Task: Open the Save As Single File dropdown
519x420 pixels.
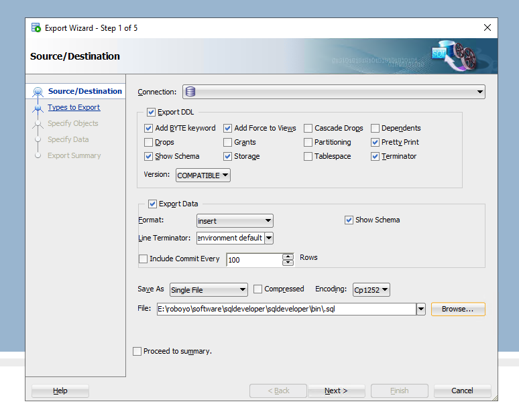Action: 209,289
